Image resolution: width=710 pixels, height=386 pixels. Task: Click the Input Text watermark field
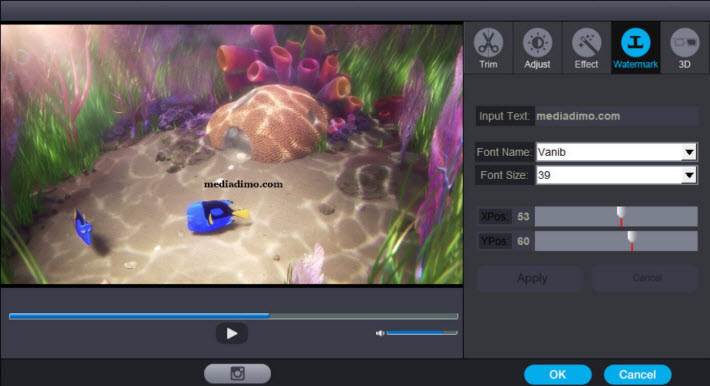[616, 116]
